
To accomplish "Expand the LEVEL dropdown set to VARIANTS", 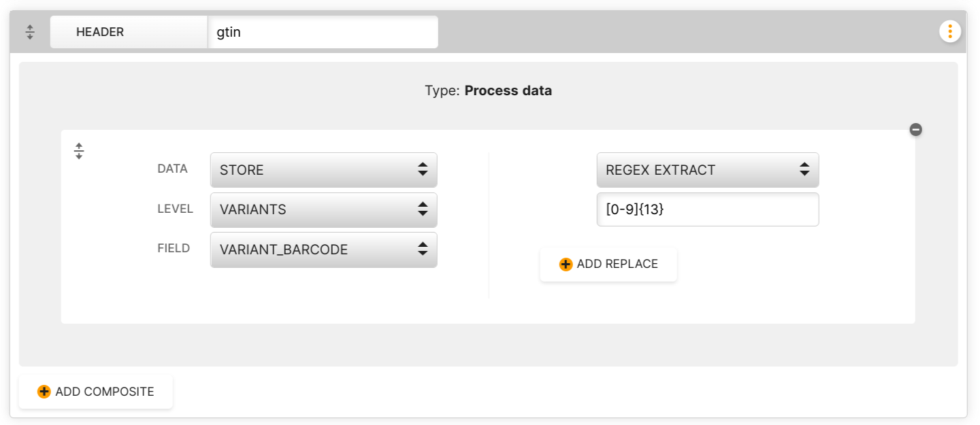I will [x=324, y=210].
